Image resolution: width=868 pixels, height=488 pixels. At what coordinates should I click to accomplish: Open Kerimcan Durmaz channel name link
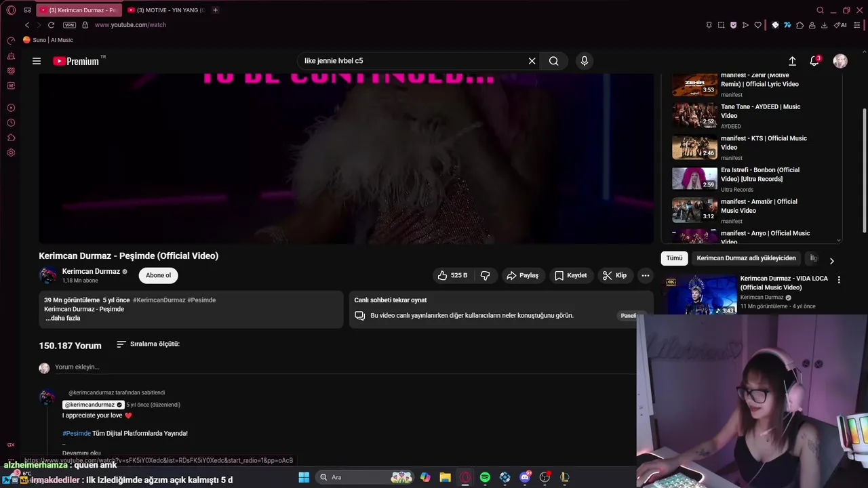tap(91, 271)
